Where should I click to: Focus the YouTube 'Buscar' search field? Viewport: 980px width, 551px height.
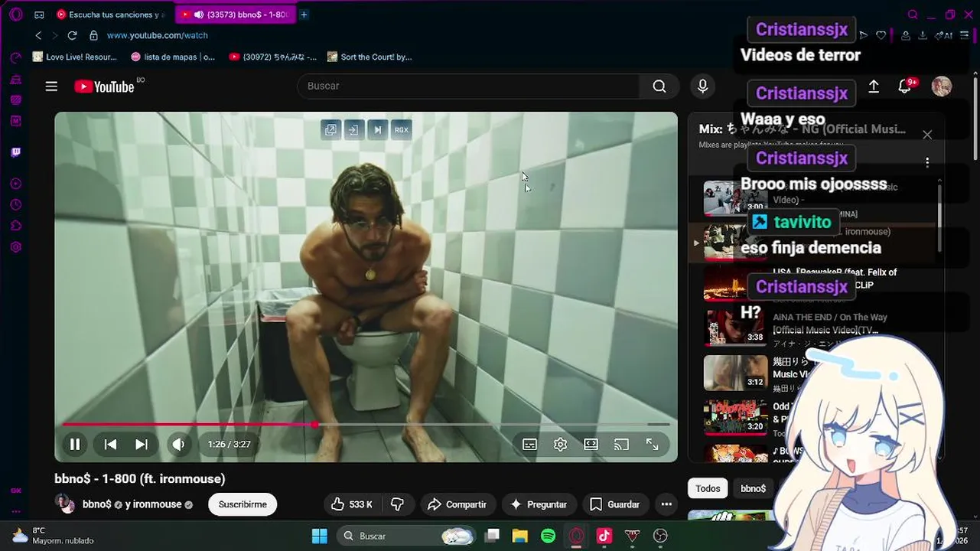pos(468,86)
